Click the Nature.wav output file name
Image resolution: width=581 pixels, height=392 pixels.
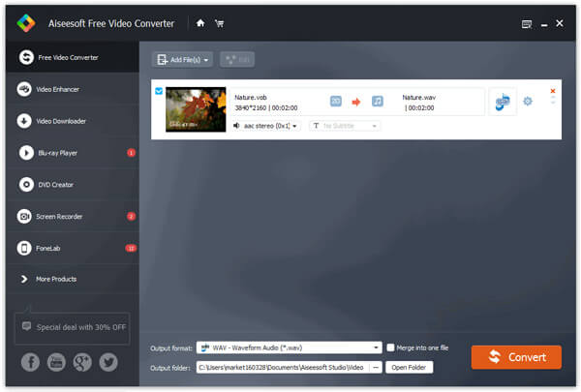pyautogui.click(x=418, y=98)
